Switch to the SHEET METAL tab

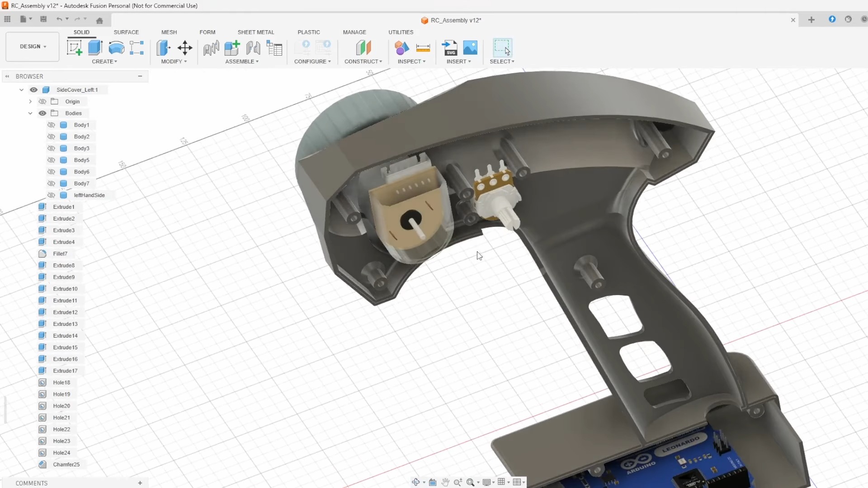click(x=256, y=32)
